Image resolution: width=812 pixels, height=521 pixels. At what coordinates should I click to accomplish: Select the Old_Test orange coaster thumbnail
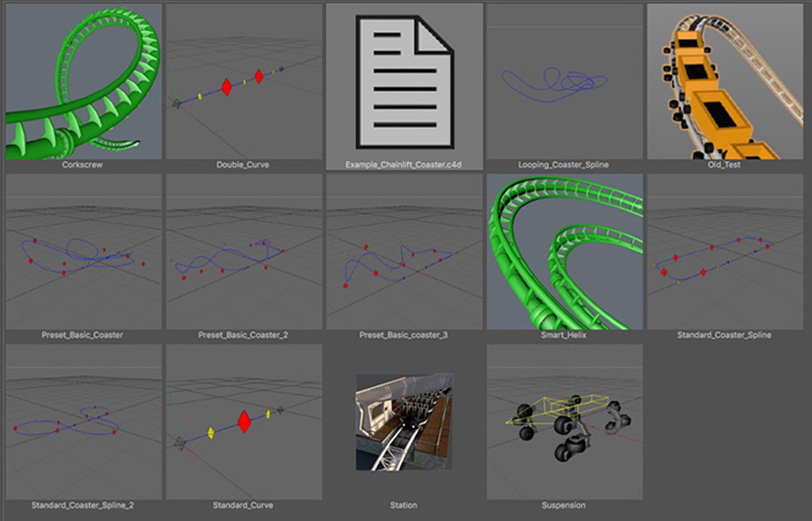click(x=725, y=82)
